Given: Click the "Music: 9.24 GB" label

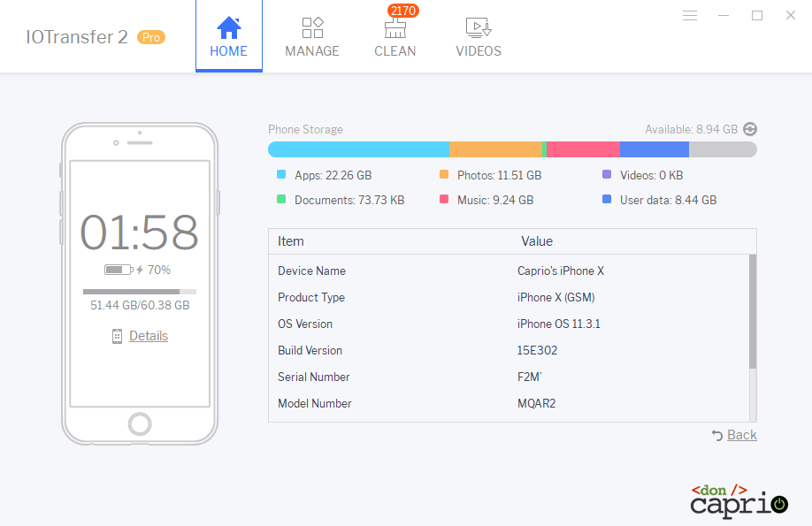Looking at the screenshot, I should tap(495, 201).
